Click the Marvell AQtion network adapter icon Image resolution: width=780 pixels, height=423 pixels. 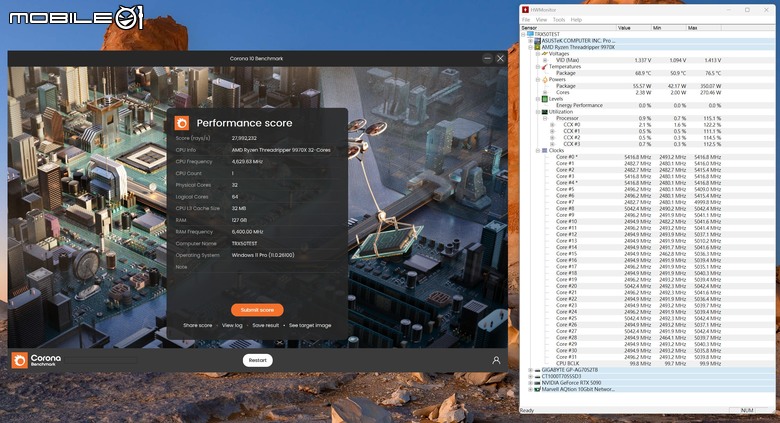[537, 389]
